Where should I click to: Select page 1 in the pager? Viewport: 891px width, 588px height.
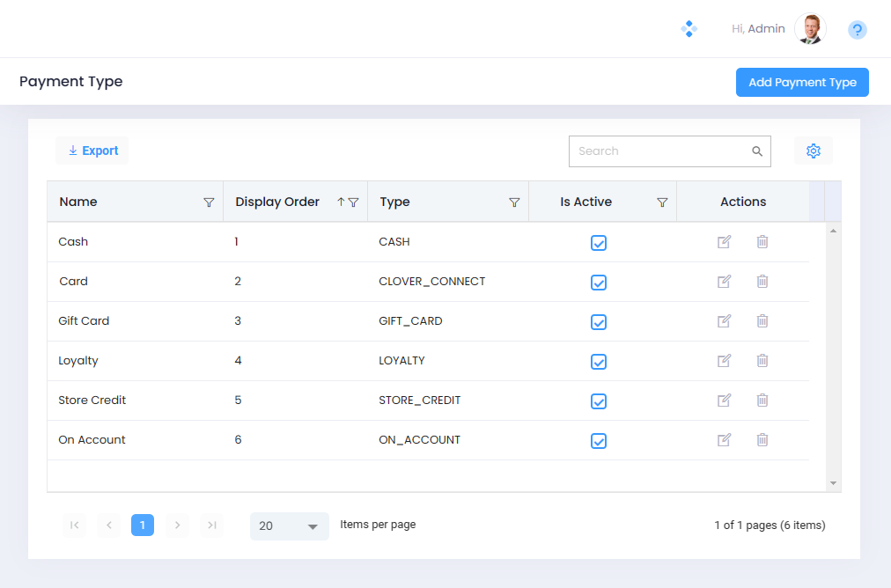point(143,526)
